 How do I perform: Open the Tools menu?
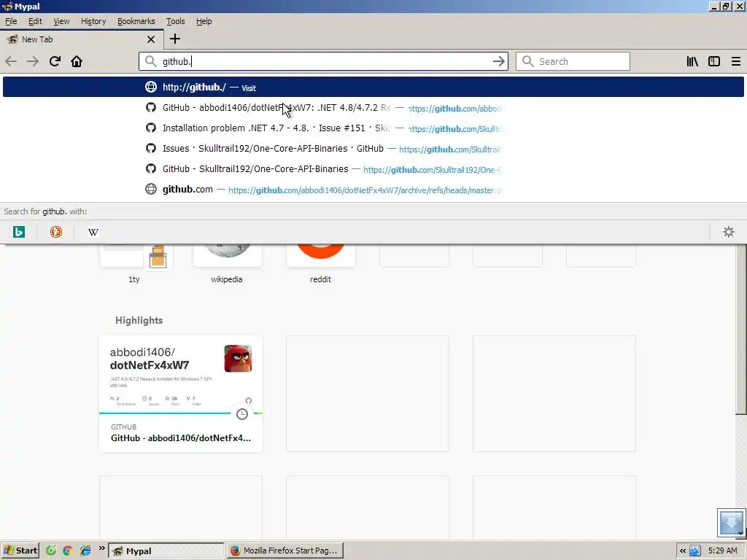175,21
